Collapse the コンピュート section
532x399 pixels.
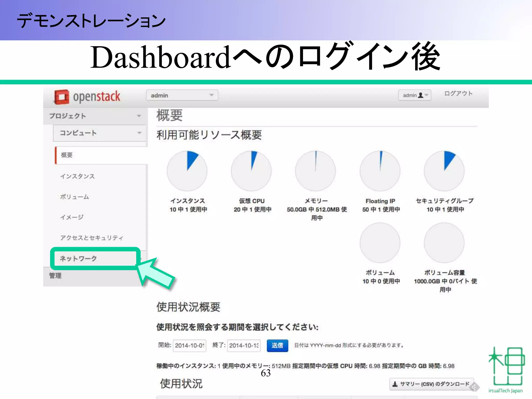click(x=100, y=133)
